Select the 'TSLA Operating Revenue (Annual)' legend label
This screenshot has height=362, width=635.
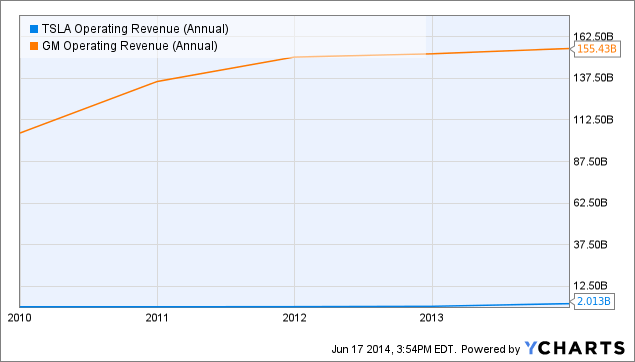[x=135, y=29]
